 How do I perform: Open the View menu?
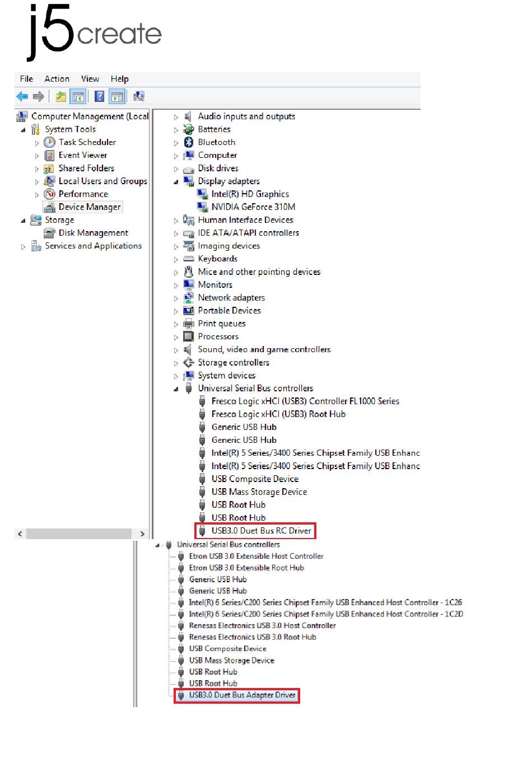click(90, 79)
